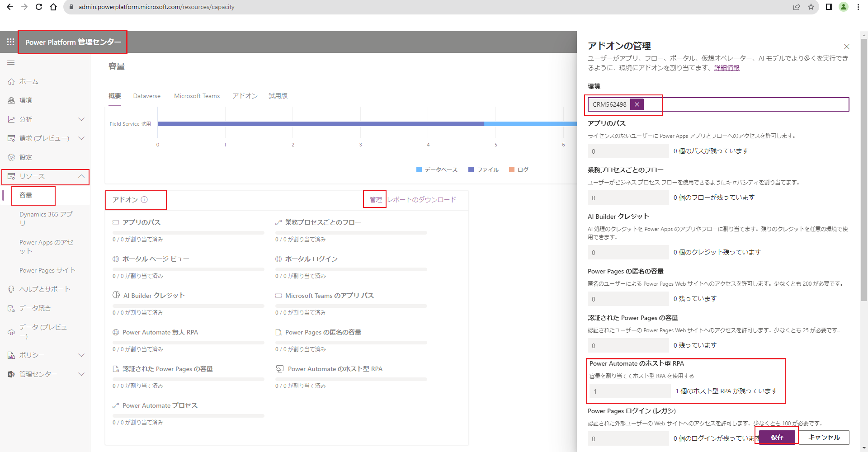
Task: Switch to the Microsoft Teams tab
Action: [x=197, y=96]
